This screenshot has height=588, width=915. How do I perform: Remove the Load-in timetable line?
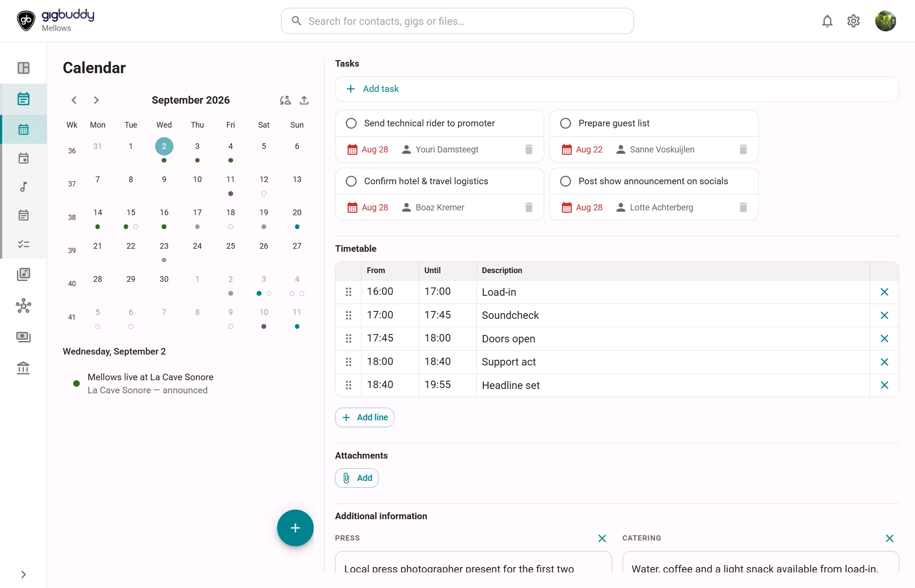[884, 292]
